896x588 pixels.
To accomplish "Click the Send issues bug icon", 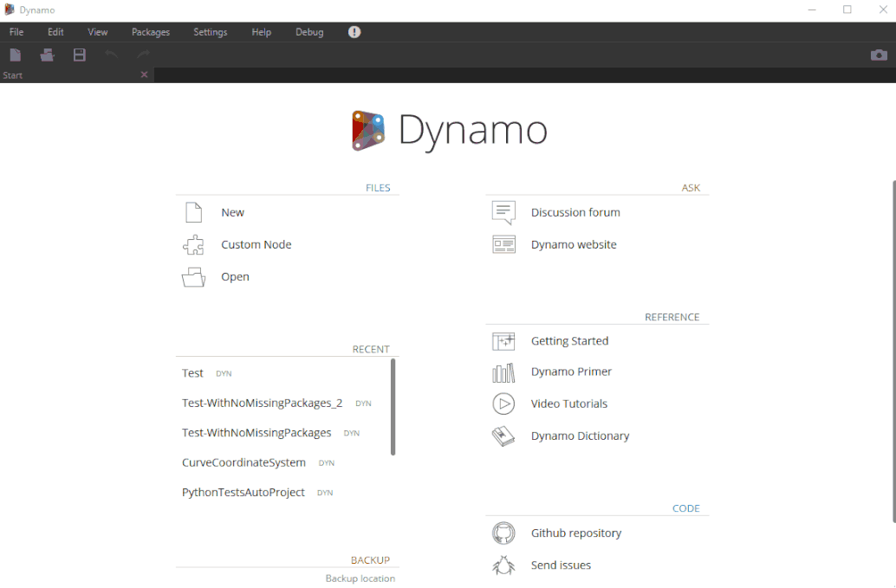I will [503, 565].
